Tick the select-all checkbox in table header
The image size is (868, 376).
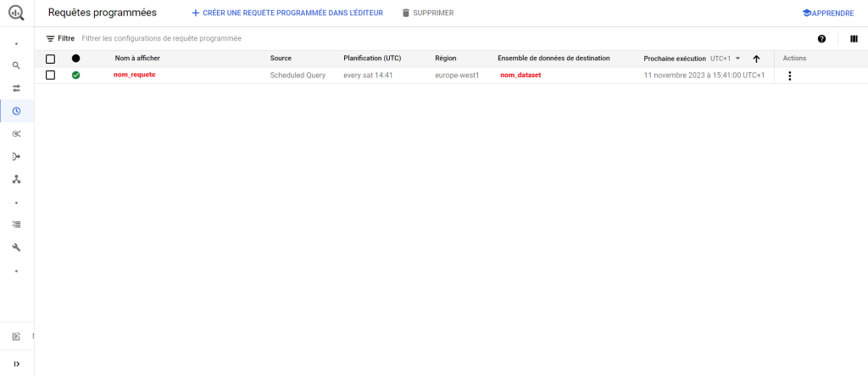(x=50, y=59)
